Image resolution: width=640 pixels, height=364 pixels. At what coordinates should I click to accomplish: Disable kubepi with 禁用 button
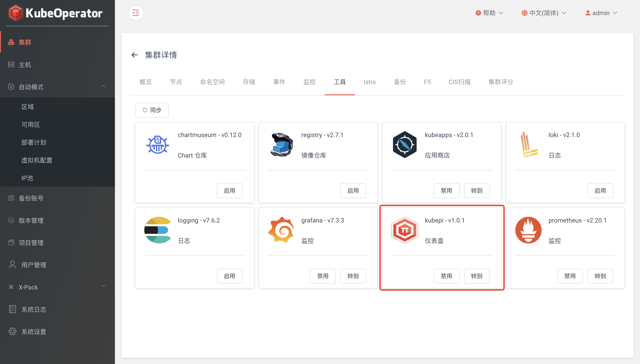coord(447,276)
